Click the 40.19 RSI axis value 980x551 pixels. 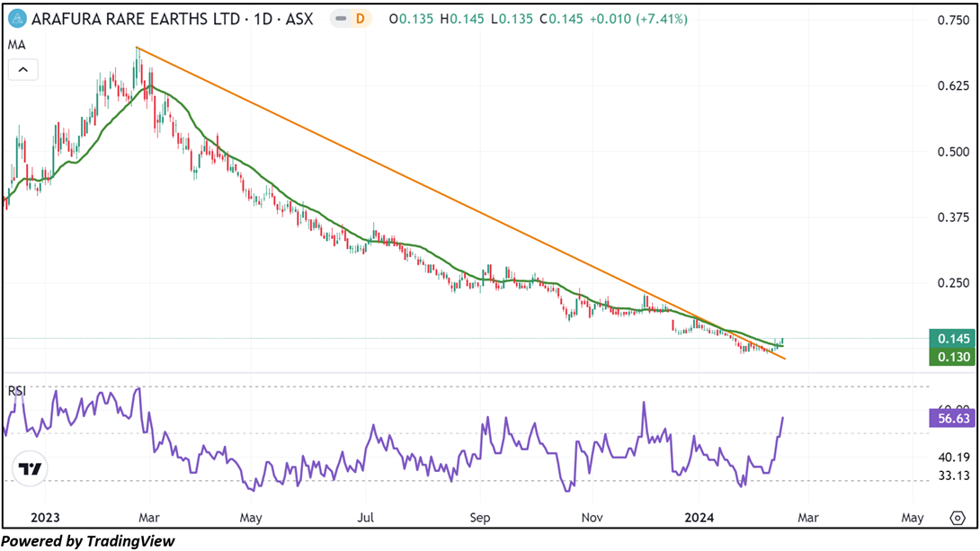coord(954,458)
